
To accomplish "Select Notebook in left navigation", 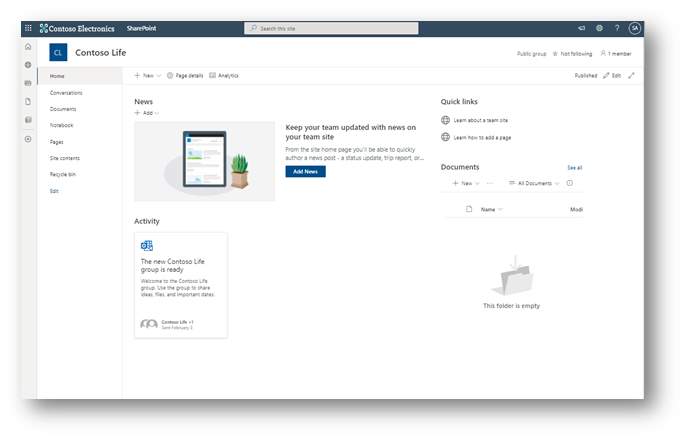I will [62, 125].
